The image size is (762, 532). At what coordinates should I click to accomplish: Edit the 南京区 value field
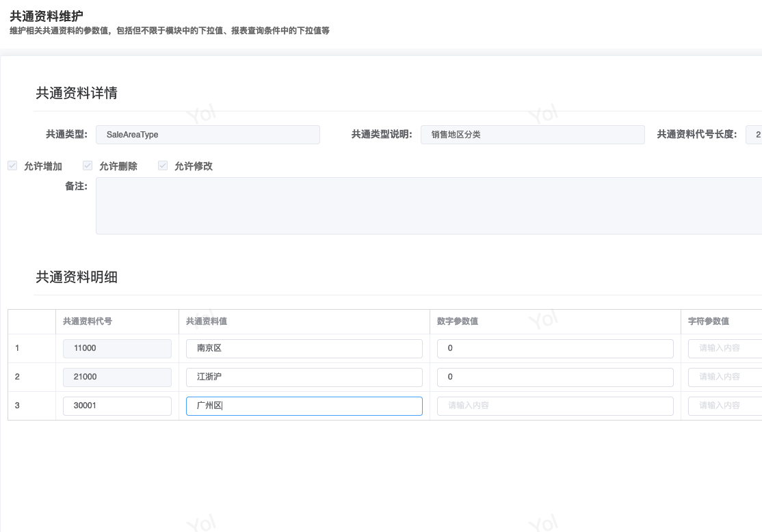(x=304, y=348)
